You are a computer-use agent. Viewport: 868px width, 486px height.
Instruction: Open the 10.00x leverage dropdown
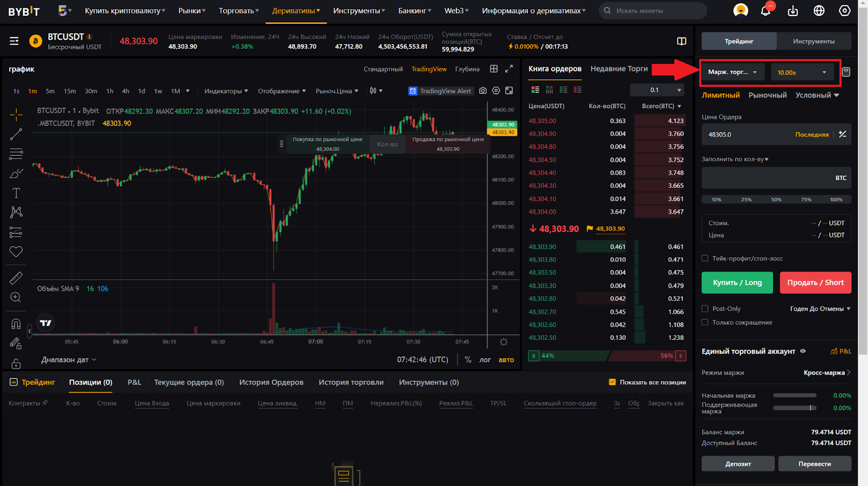[x=802, y=72]
